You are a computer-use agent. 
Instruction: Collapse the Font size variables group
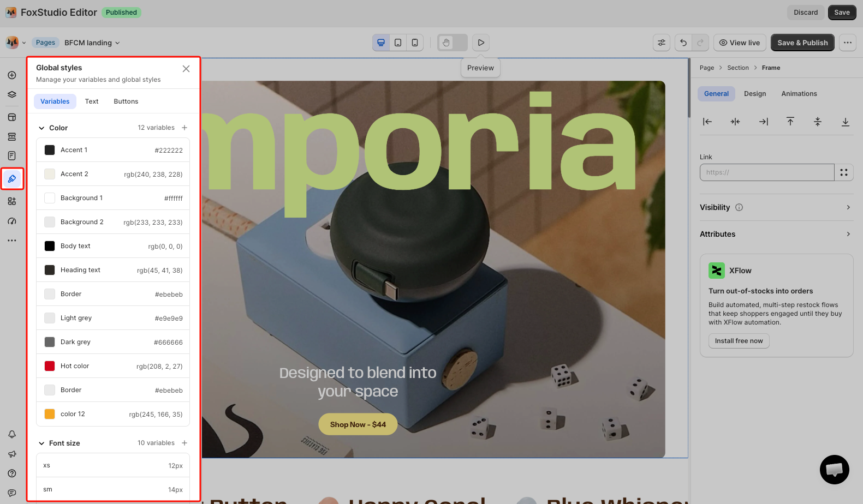(x=41, y=443)
